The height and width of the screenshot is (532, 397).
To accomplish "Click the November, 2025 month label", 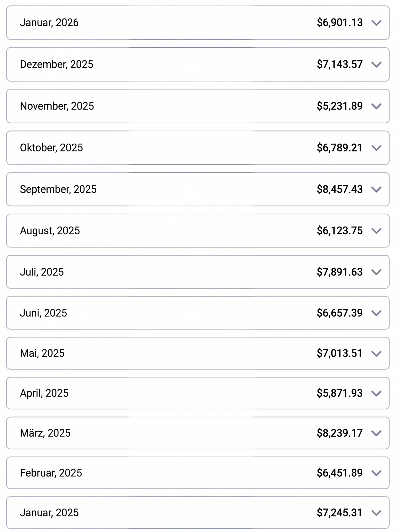I will tap(57, 106).
